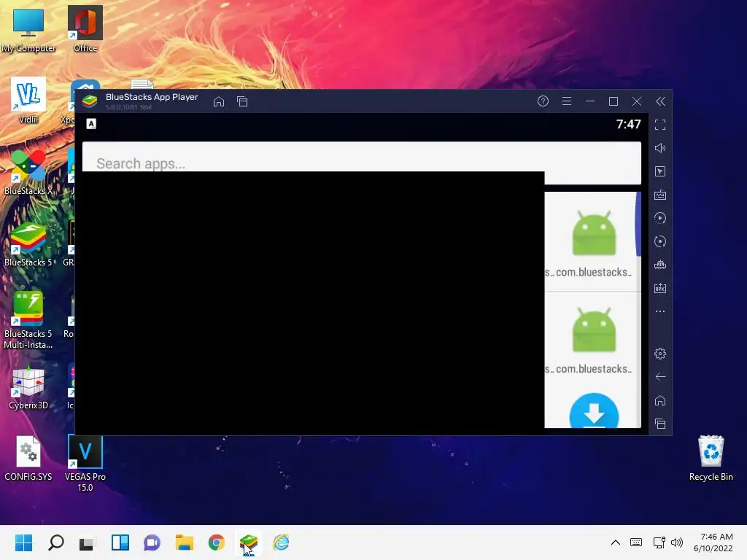
Task: Open My Computer desktop icon
Action: pos(28,30)
